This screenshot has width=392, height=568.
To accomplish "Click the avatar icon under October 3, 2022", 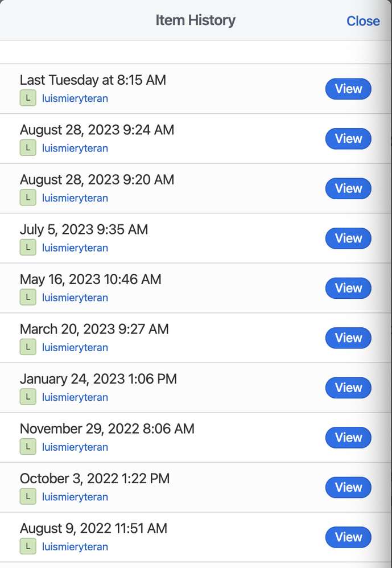I will [x=28, y=497].
